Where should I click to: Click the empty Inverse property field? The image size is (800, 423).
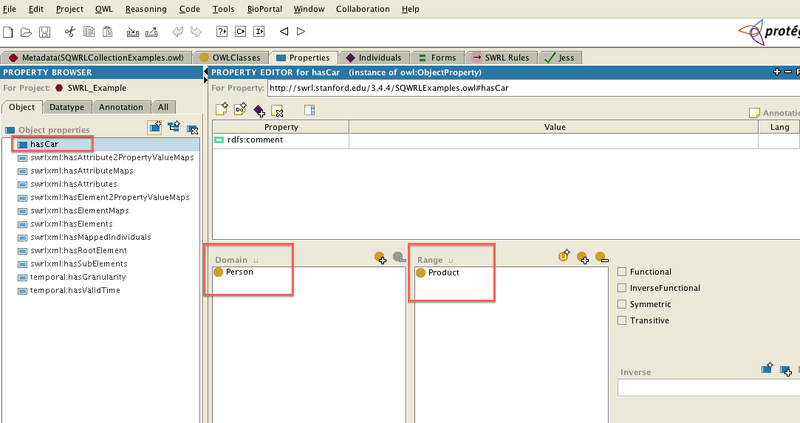click(x=708, y=387)
